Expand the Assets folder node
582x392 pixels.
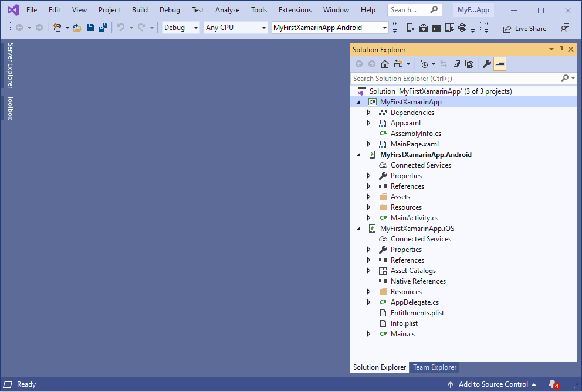pyautogui.click(x=368, y=197)
